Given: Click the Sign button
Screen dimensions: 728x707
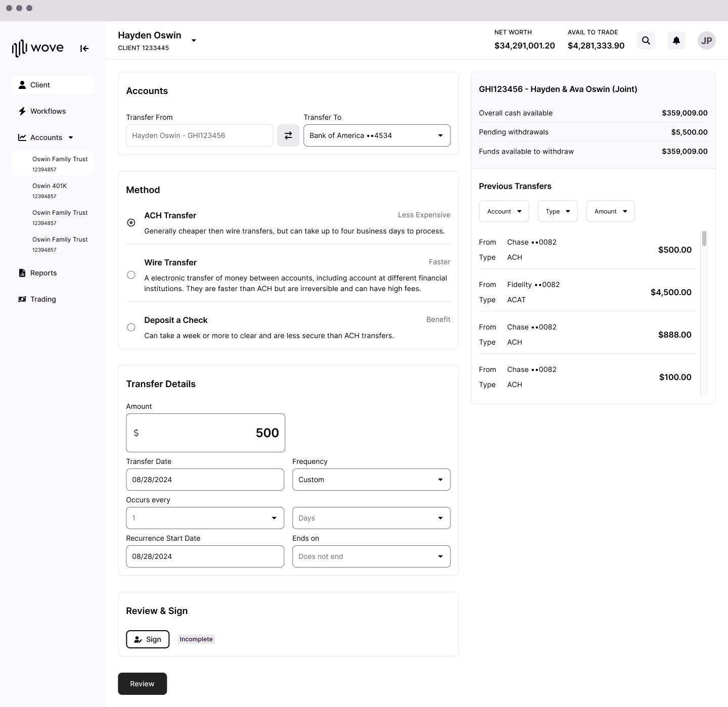Looking at the screenshot, I should click(x=148, y=639).
